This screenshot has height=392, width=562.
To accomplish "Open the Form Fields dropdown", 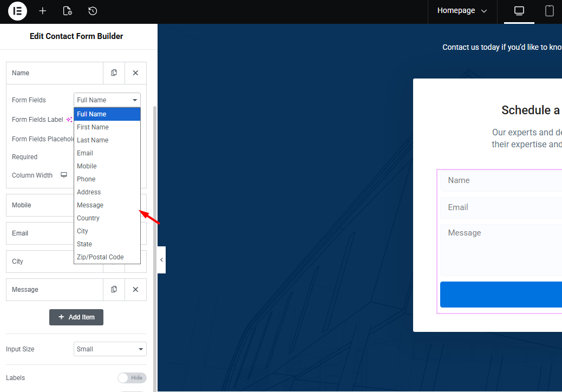I will [x=107, y=100].
